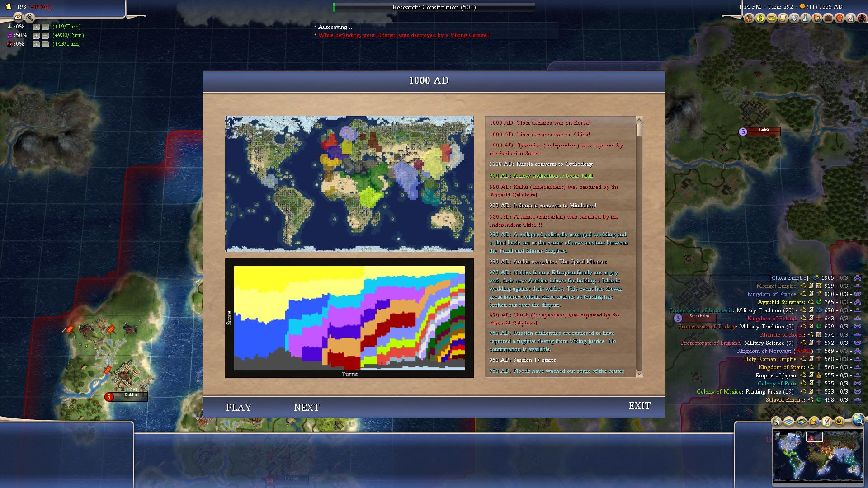Screen dimensions: 868x488
Task: Open the Espionage Advisor spy icon
Action: [x=862, y=18]
